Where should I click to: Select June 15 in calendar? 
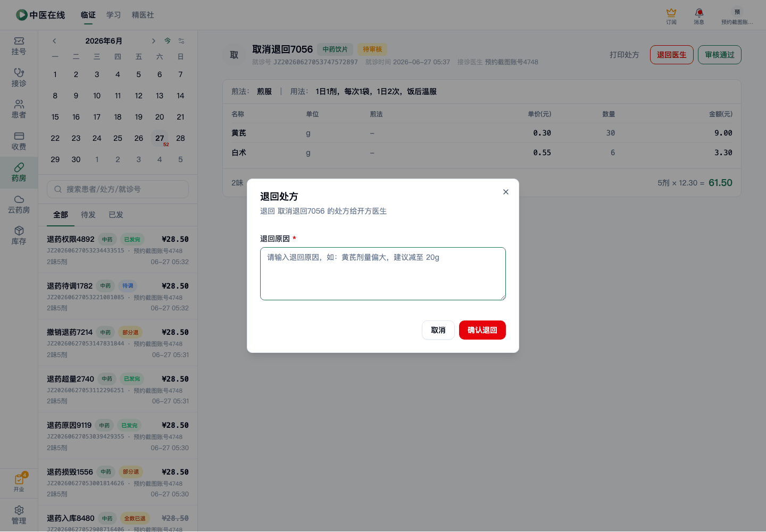(55, 117)
